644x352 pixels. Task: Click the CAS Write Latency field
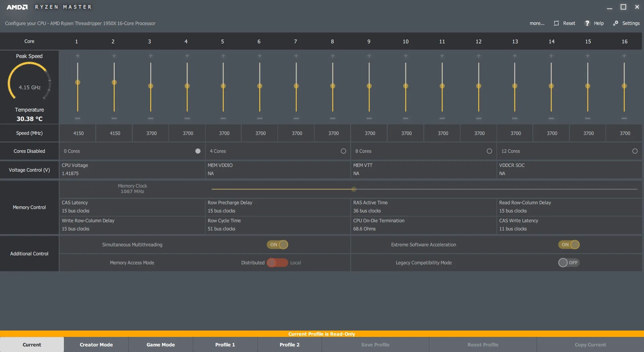(570, 225)
